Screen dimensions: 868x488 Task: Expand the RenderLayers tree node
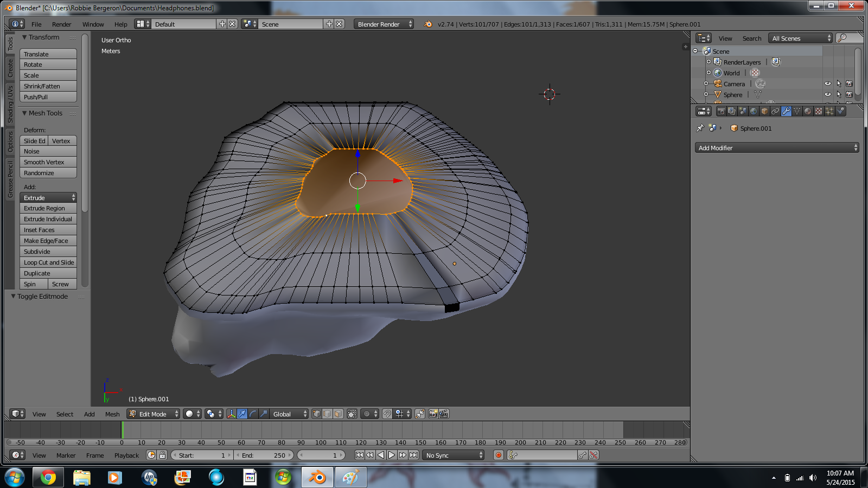click(x=709, y=62)
